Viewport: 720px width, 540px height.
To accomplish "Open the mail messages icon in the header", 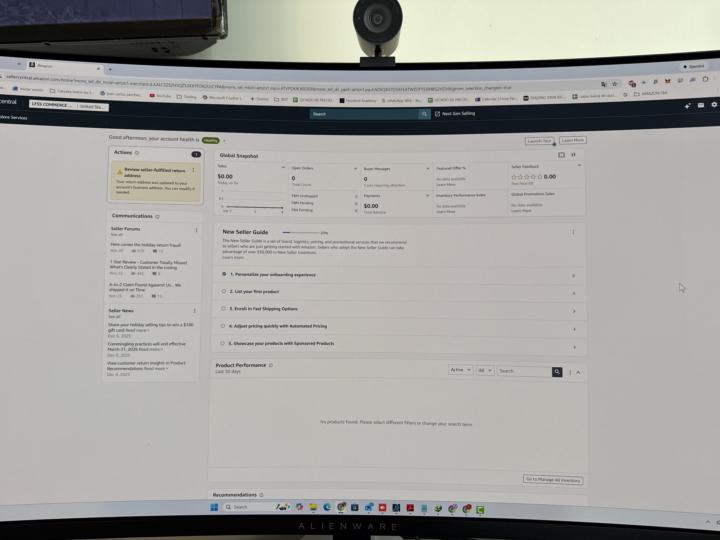I will point(701,106).
